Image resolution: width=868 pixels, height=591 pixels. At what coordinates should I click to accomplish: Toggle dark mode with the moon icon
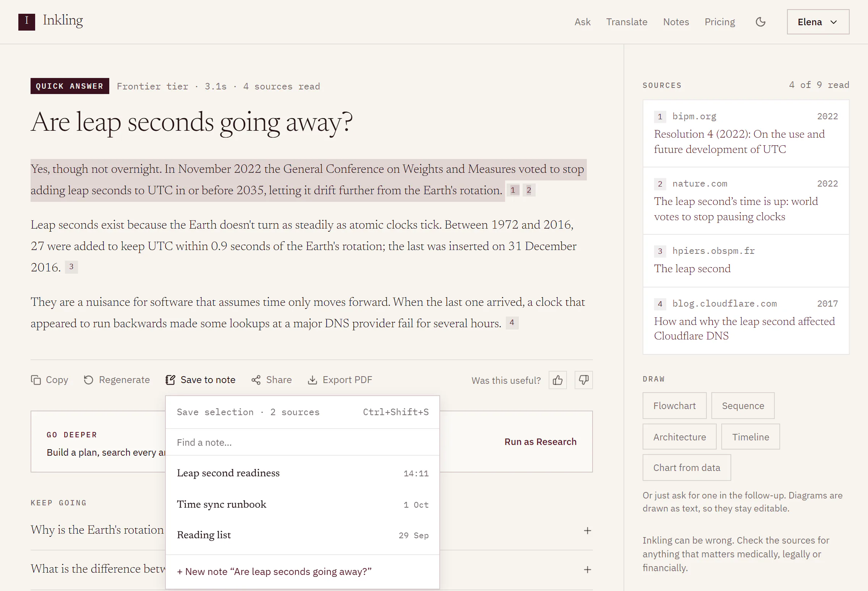pyautogui.click(x=761, y=22)
